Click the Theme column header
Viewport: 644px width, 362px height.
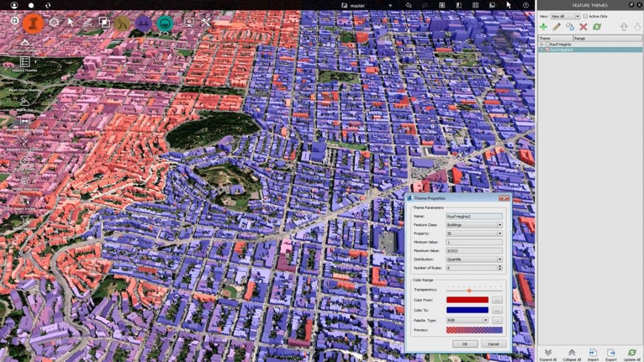tap(555, 38)
